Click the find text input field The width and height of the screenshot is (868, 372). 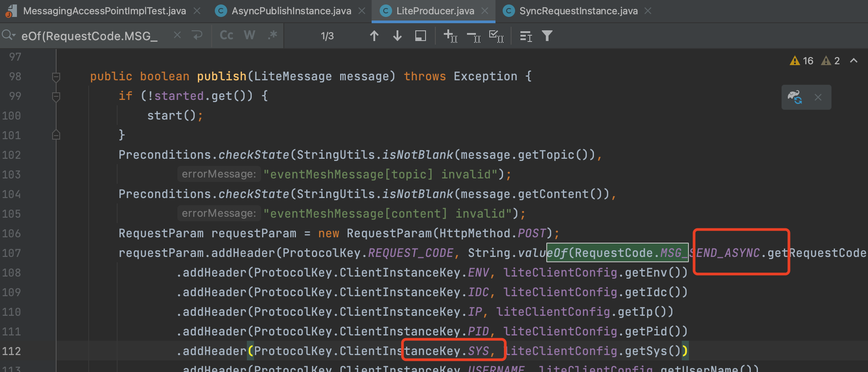click(89, 36)
